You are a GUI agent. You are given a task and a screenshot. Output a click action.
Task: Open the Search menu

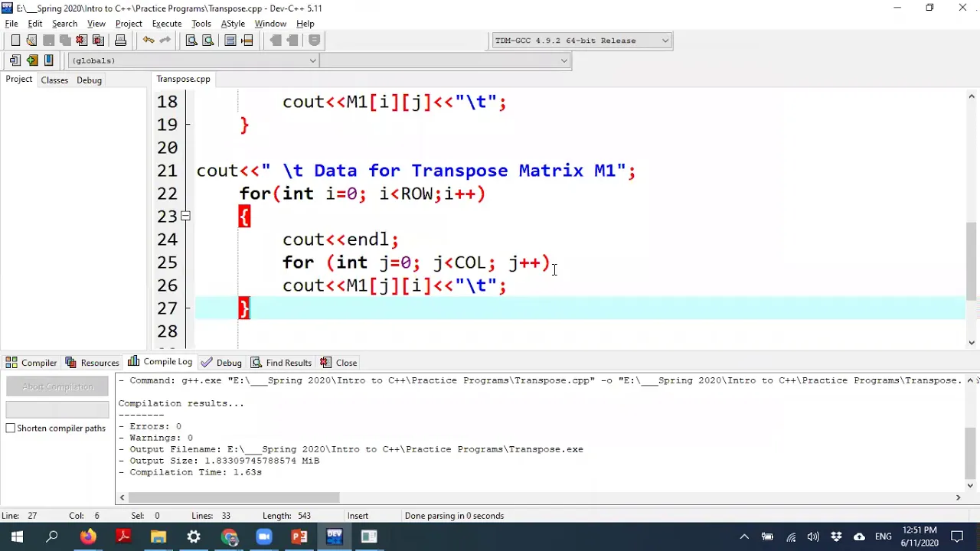click(64, 24)
